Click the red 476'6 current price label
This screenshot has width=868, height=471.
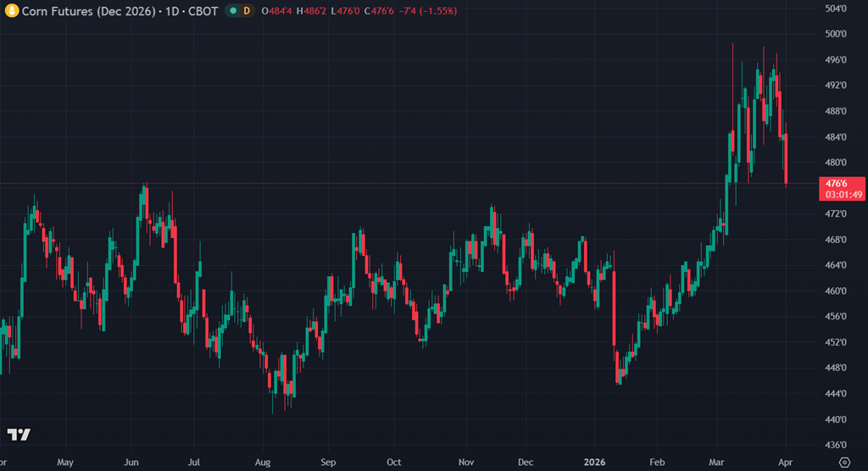[837, 183]
